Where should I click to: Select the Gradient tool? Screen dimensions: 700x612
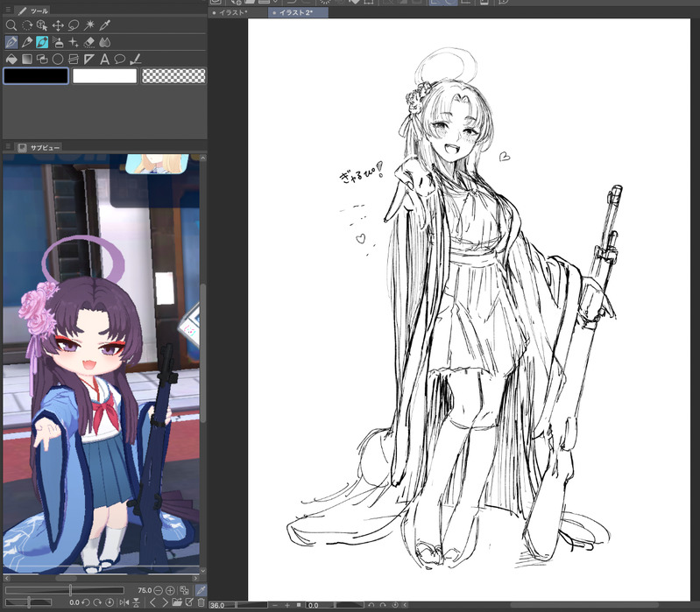point(27,59)
